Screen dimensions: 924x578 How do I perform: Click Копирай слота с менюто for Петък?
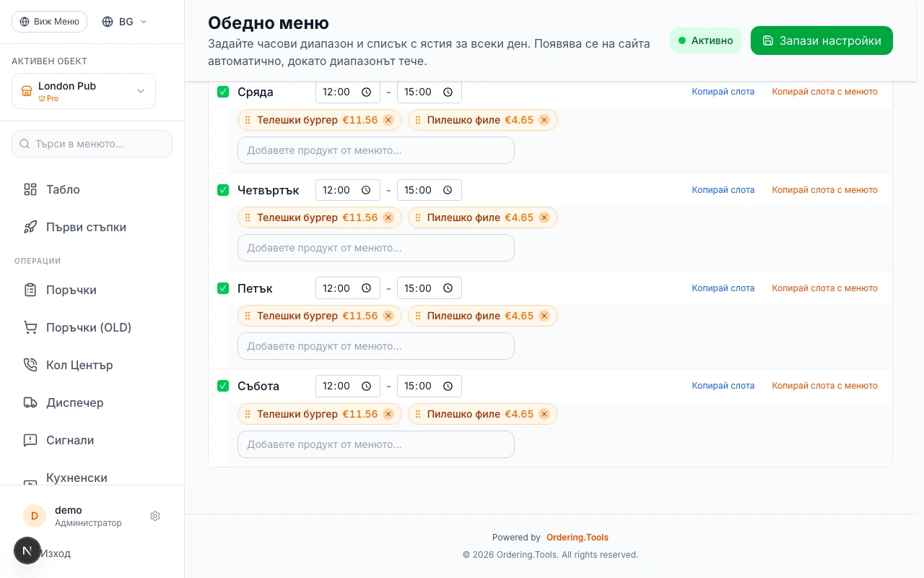click(825, 288)
